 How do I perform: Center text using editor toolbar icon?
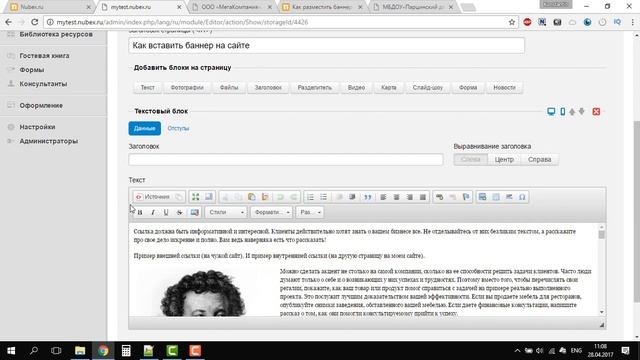[x=396, y=197]
